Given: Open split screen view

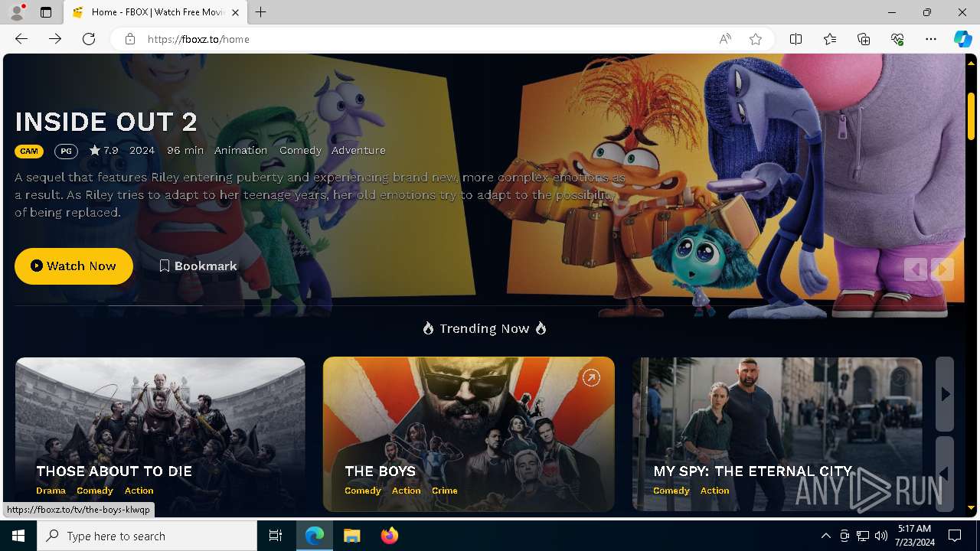Looking at the screenshot, I should pyautogui.click(x=796, y=39).
